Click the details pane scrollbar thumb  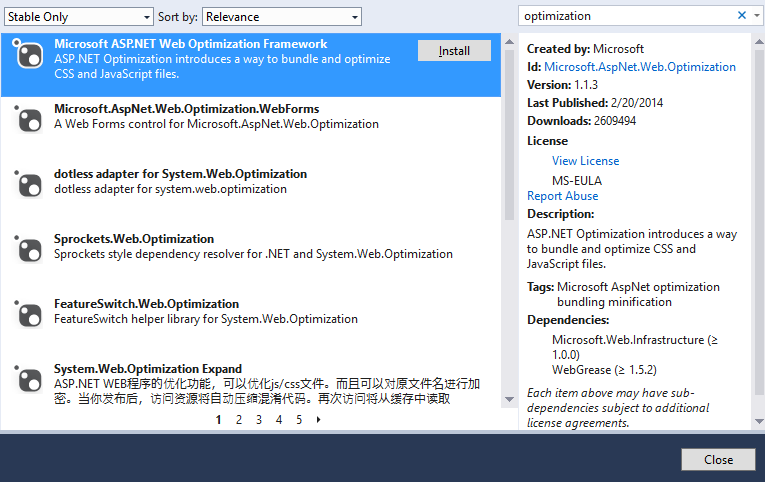point(759,222)
